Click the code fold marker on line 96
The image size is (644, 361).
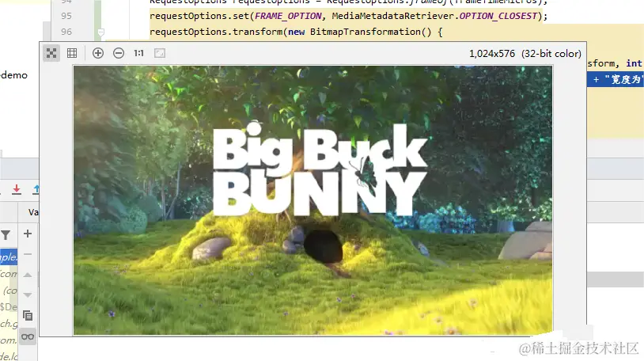point(101,32)
